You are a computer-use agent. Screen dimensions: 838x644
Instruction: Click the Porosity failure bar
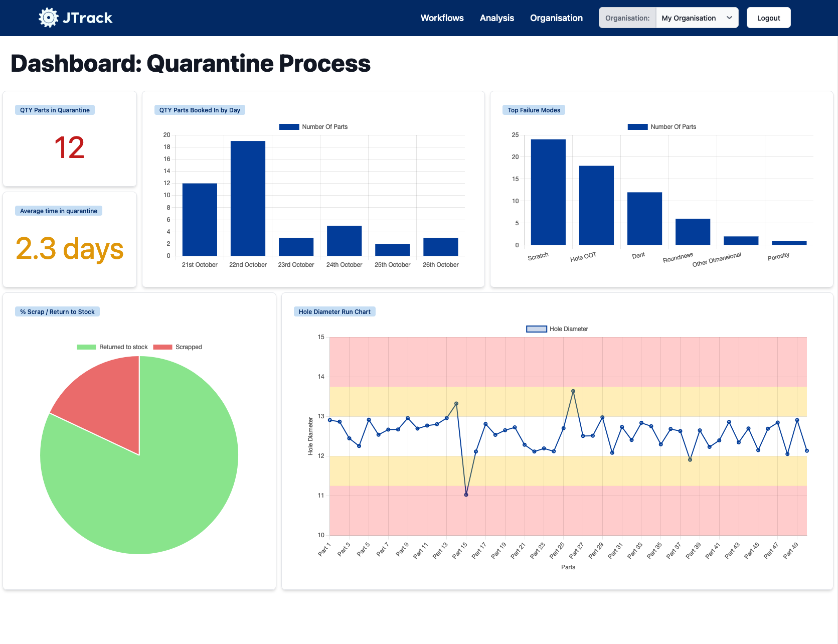(x=789, y=243)
